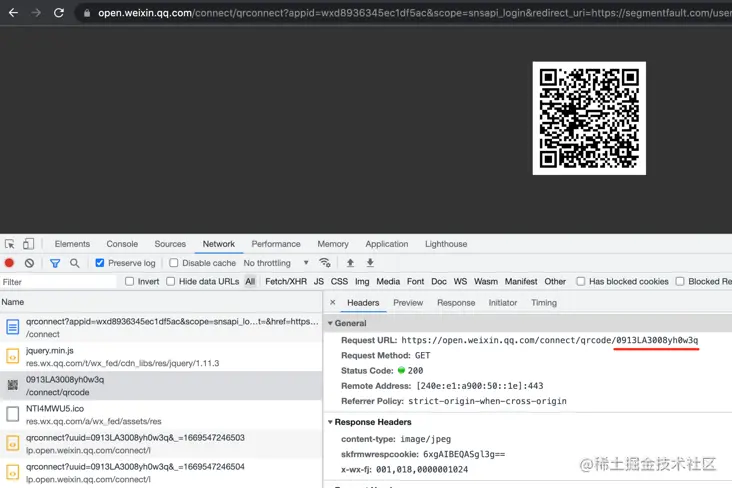Click the Filter text field
This screenshot has height=488, width=732.
(x=58, y=282)
